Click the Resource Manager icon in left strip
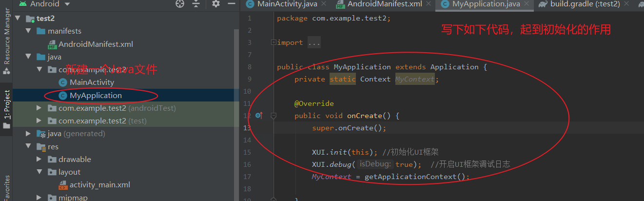 [x=6, y=71]
